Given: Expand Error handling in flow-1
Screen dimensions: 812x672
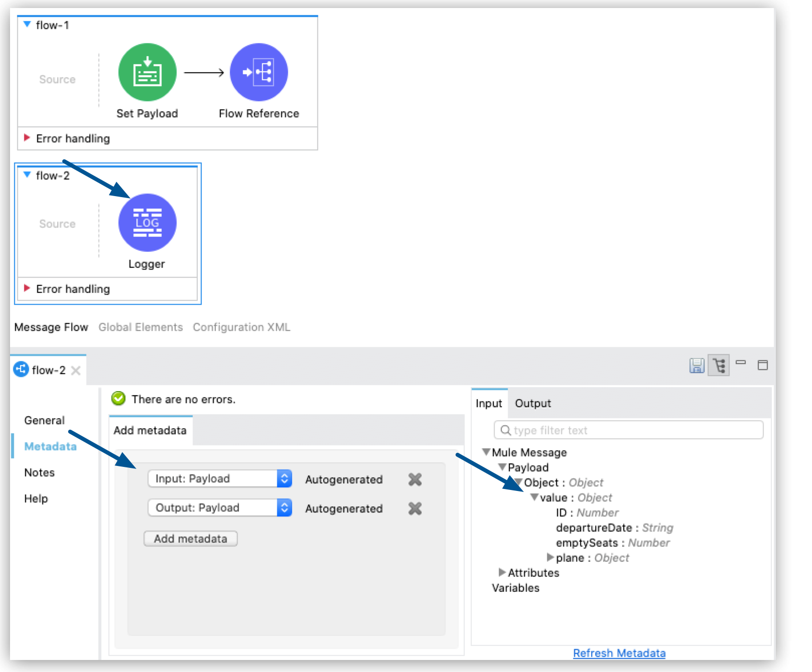Looking at the screenshot, I should tap(27, 138).
